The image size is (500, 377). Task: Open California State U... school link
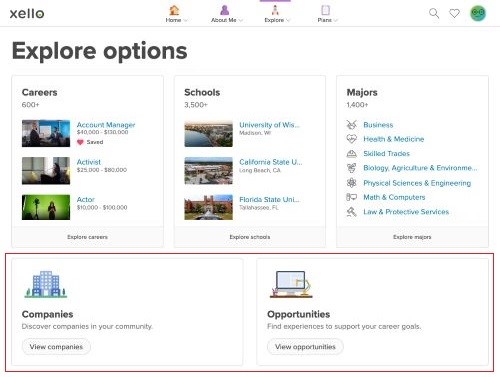(271, 162)
